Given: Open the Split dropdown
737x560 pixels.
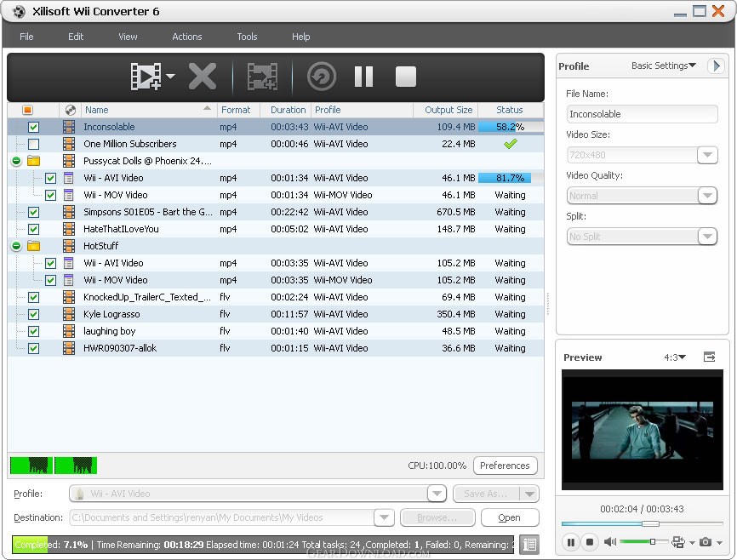Looking at the screenshot, I should (x=707, y=237).
